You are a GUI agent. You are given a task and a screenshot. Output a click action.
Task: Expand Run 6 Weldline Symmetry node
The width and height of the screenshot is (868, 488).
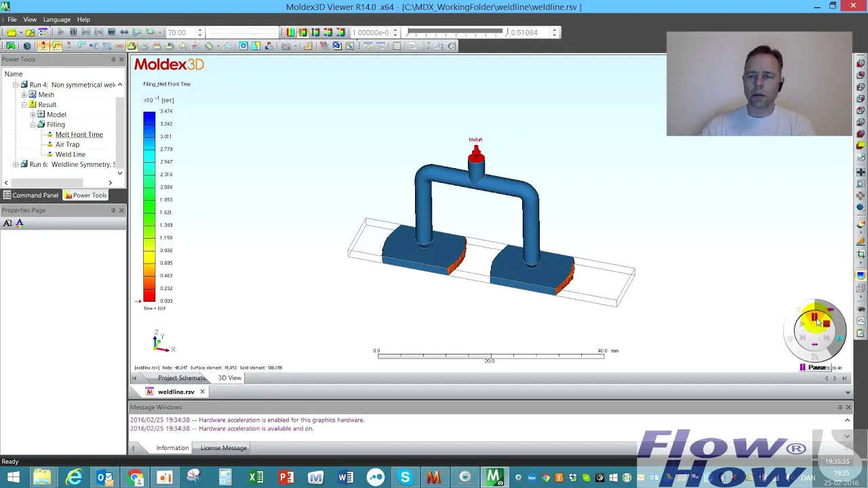pyautogui.click(x=16, y=164)
